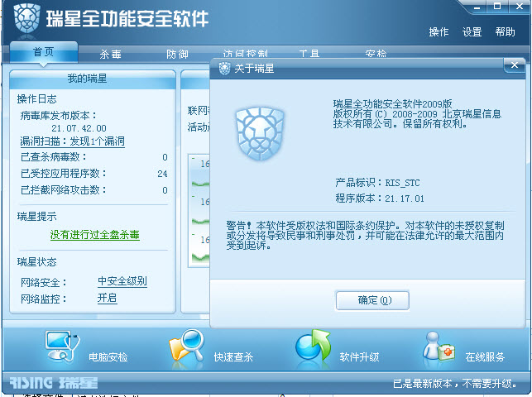
Task: Click the 快速查杀 label
Action: [x=233, y=357]
